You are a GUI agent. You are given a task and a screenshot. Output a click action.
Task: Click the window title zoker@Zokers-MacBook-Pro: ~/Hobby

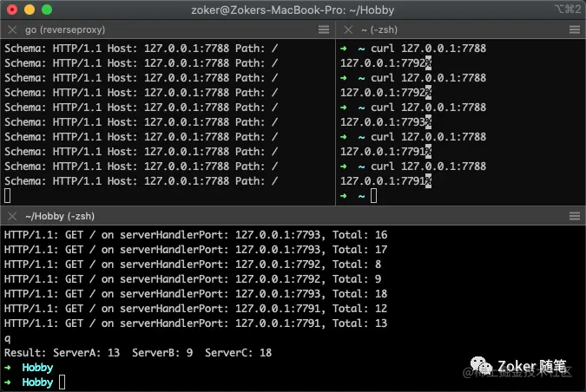pos(293,10)
